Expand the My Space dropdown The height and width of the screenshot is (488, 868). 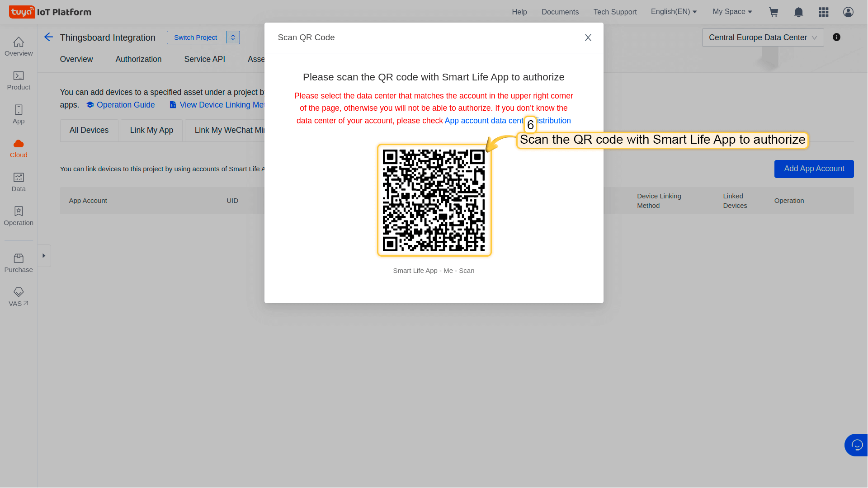click(732, 12)
